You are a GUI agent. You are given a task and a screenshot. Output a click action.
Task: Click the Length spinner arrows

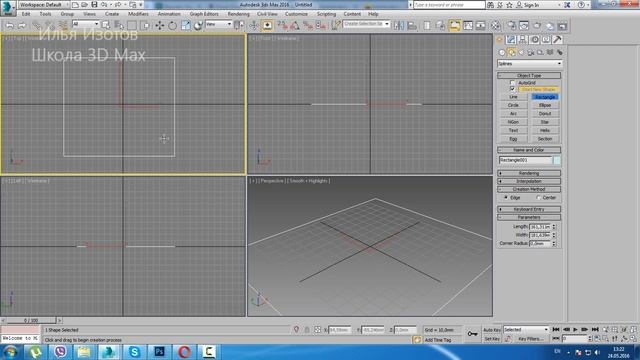tap(554, 227)
